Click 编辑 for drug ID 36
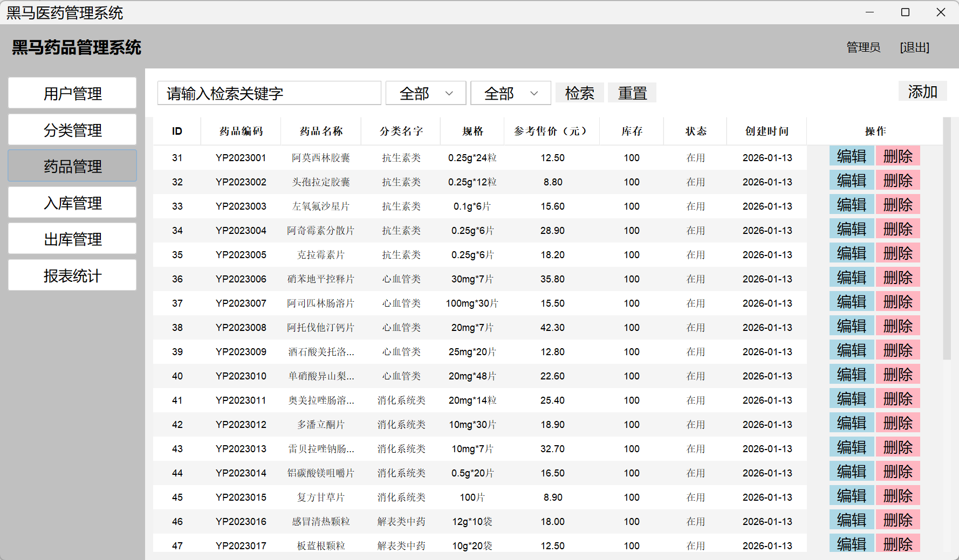 [852, 278]
